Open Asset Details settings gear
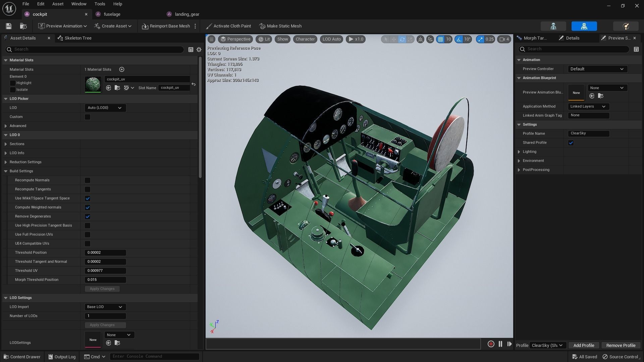644x362 pixels. coord(199,50)
